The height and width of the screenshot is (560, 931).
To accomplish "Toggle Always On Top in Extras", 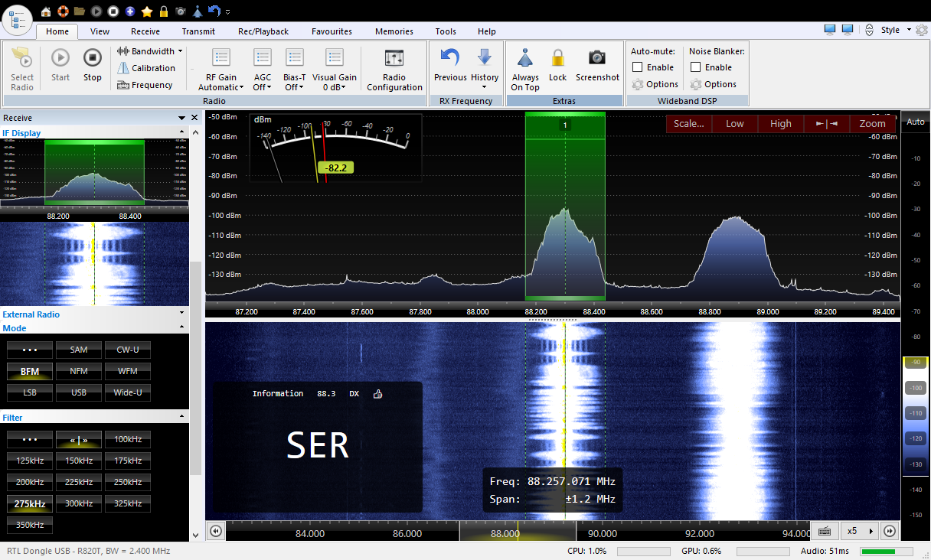I will pyautogui.click(x=525, y=69).
